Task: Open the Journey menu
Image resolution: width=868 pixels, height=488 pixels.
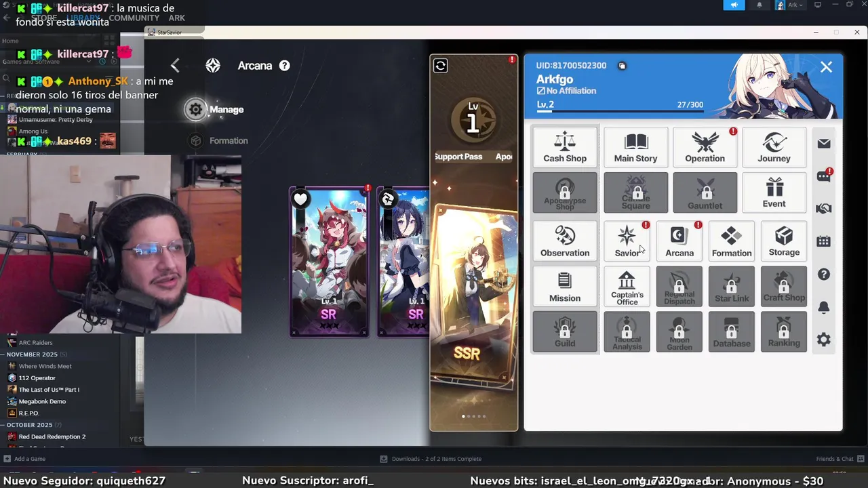Action: click(774, 146)
